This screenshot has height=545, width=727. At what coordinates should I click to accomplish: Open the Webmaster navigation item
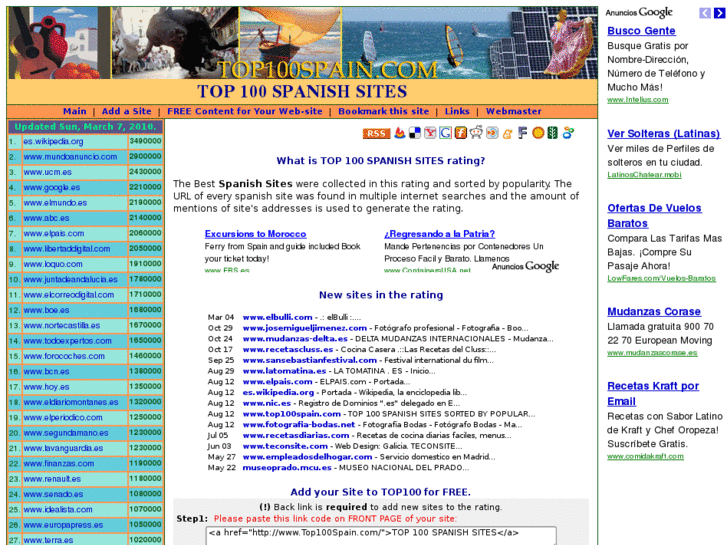(x=514, y=111)
